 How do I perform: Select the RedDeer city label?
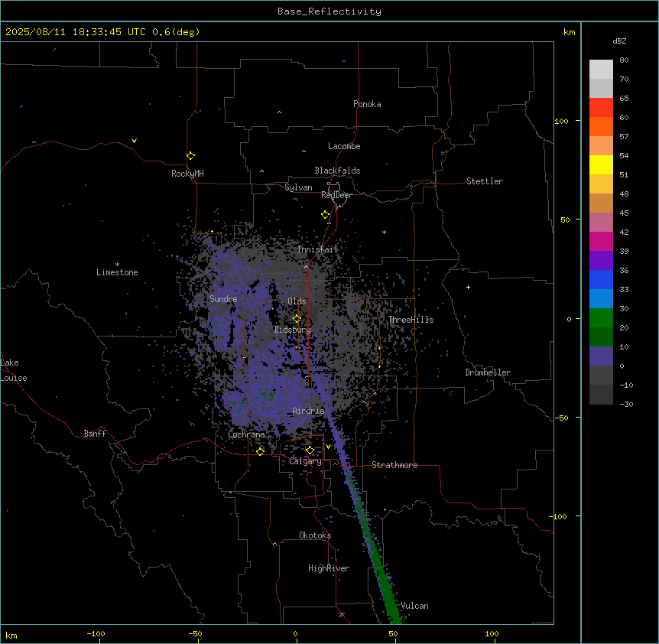coord(336,195)
